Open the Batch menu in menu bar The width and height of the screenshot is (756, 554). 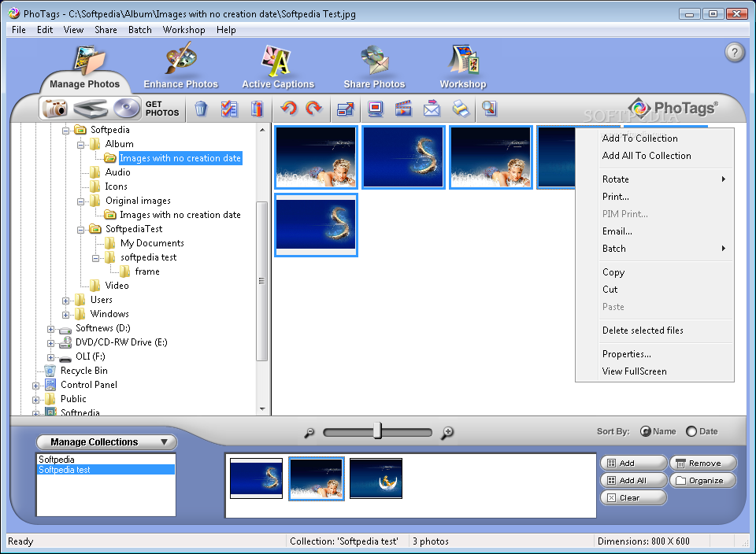click(140, 30)
